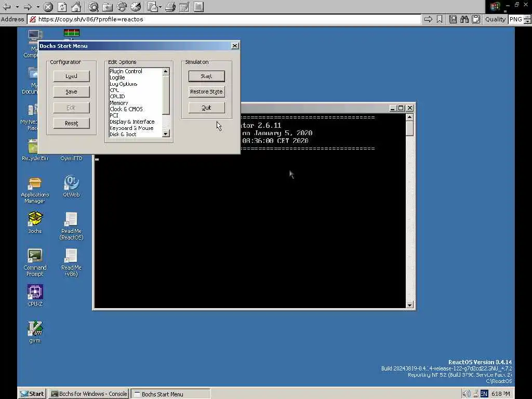Click the Restore State button

(x=206, y=91)
